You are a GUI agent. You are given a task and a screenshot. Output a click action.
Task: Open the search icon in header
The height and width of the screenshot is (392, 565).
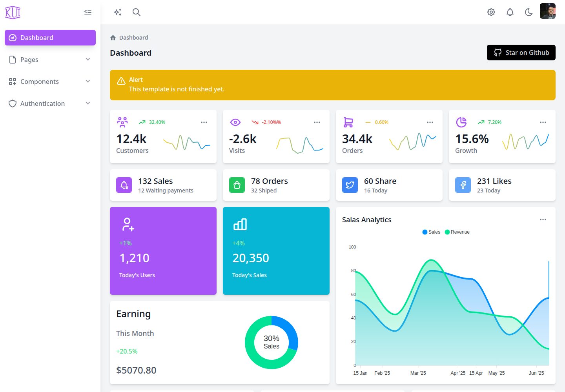(x=137, y=12)
